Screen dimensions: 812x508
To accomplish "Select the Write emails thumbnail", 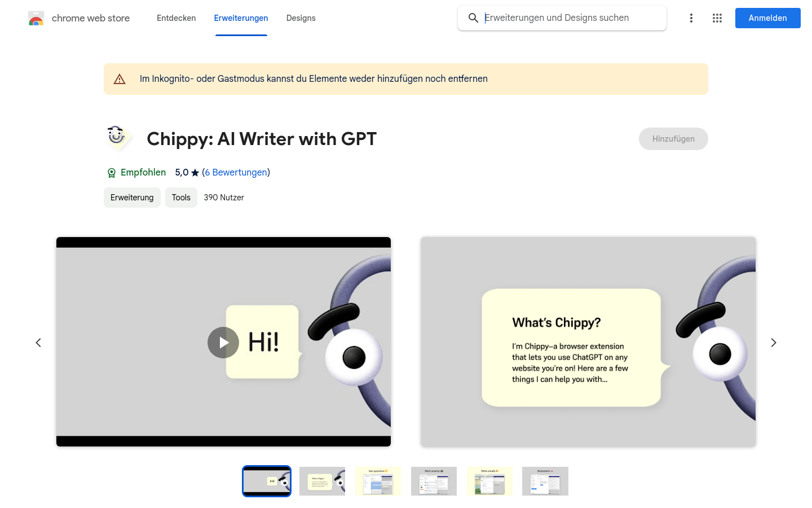I will point(489,481).
